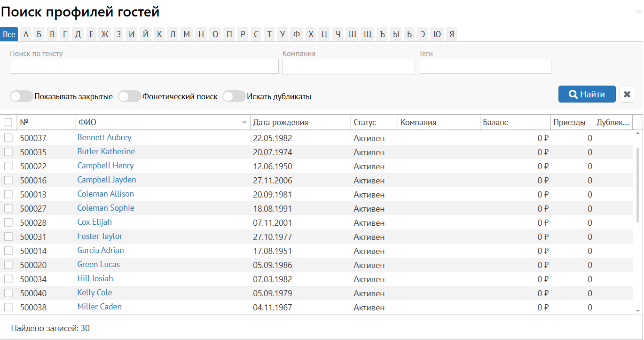Enable the Фонетический поиск switch
644x340 pixels.
pyautogui.click(x=130, y=96)
